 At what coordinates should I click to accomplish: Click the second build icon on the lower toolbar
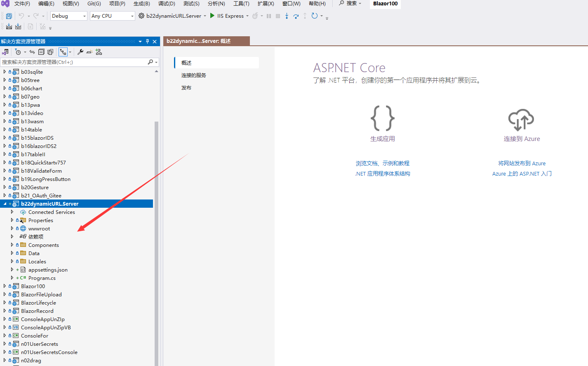pyautogui.click(x=18, y=26)
